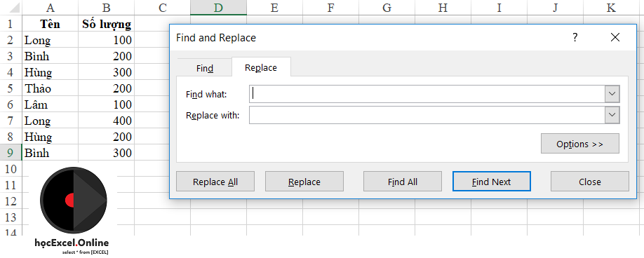Viewport: 644px width, 258px height.
Task: Click the header cell "Số lượng"
Action: pyautogui.click(x=107, y=24)
